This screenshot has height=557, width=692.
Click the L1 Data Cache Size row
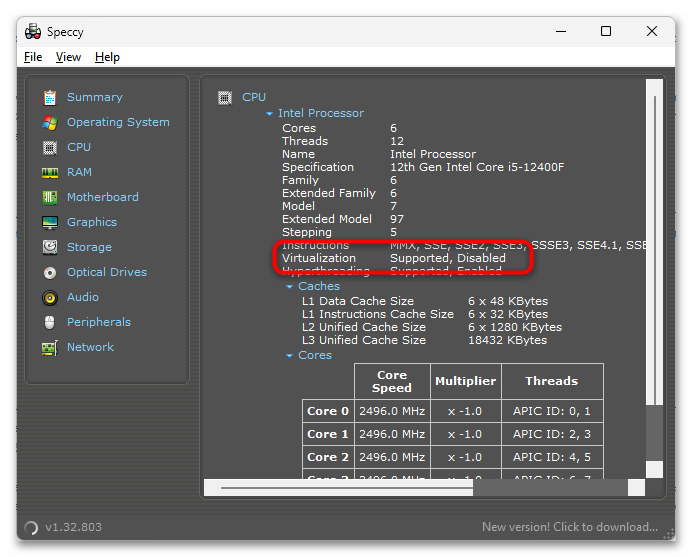coord(425,301)
